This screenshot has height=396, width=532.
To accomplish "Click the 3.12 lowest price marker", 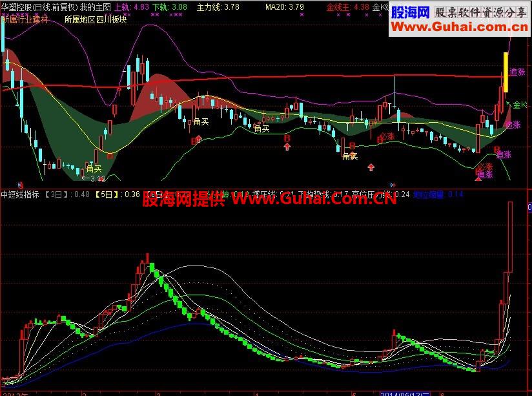I will coord(94,178).
